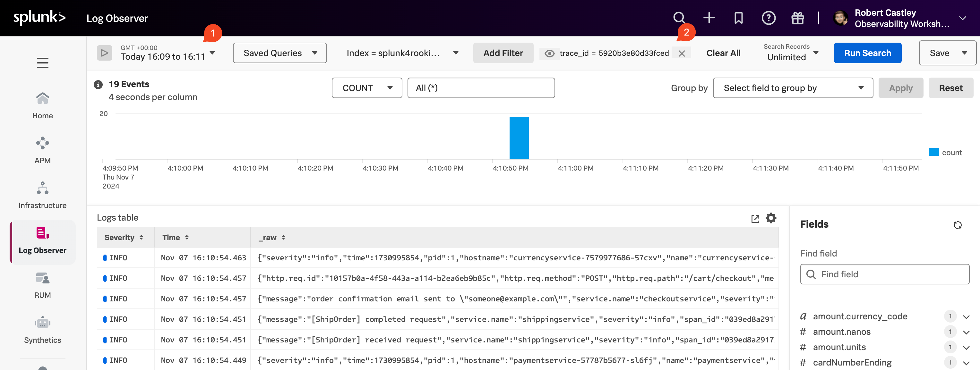Toggle the hamburger navigation menu

pyautogui.click(x=43, y=63)
